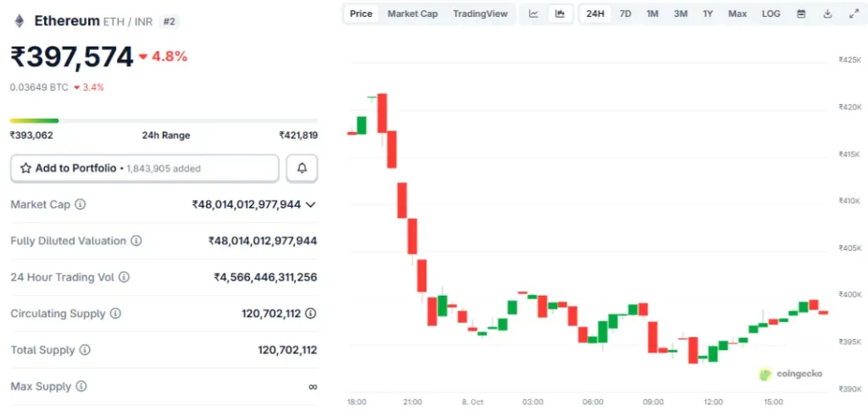The image size is (868, 411).
Task: Click the info icon after circulating supply value
Action: coord(311,314)
